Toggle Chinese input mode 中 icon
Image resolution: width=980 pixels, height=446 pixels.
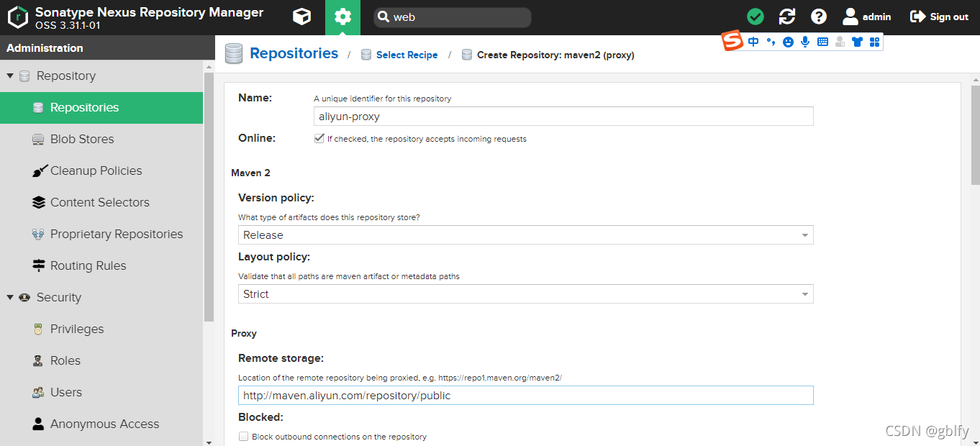(753, 42)
